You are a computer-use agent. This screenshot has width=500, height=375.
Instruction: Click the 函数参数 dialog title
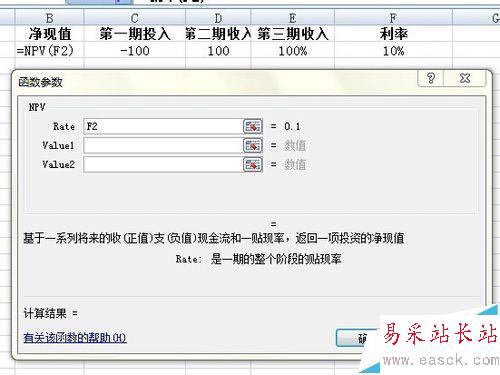click(x=40, y=82)
